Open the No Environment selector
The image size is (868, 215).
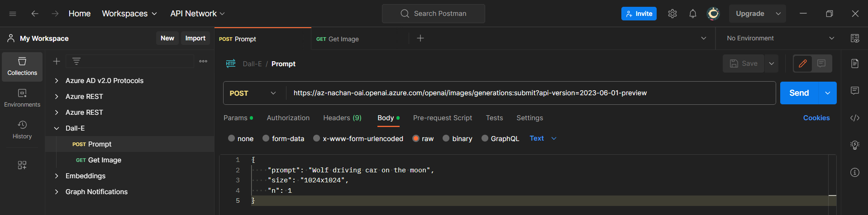point(780,39)
